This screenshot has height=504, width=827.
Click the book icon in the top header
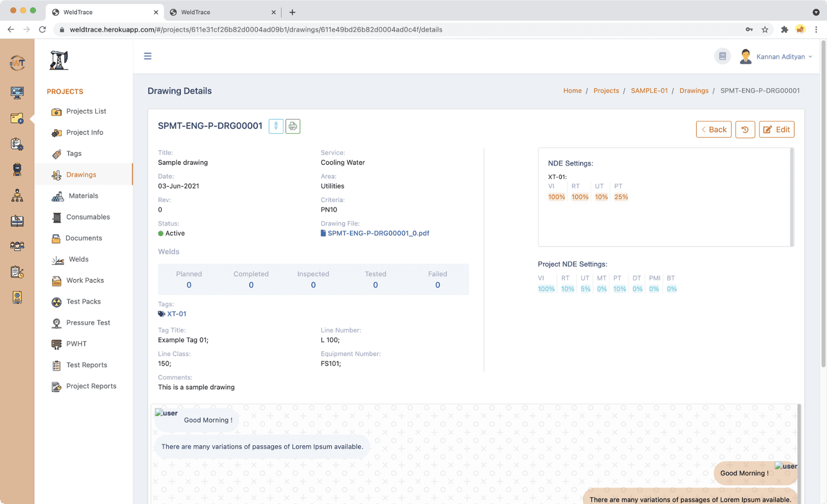click(722, 56)
